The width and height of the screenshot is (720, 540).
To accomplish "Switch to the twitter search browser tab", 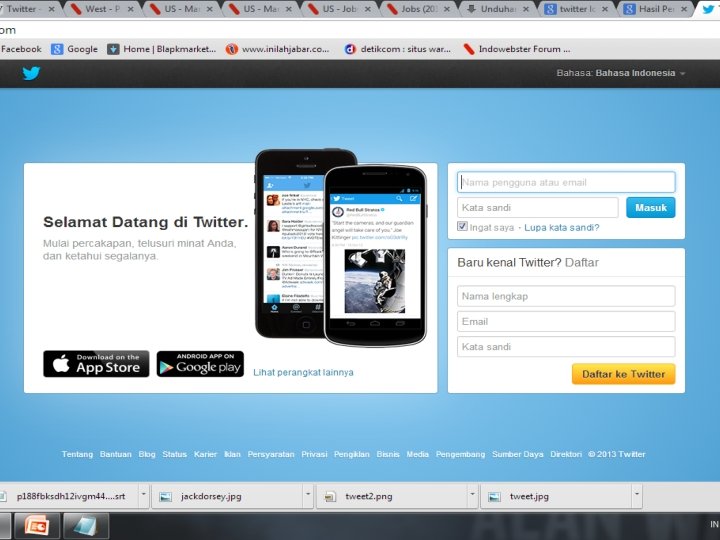I will (577, 9).
